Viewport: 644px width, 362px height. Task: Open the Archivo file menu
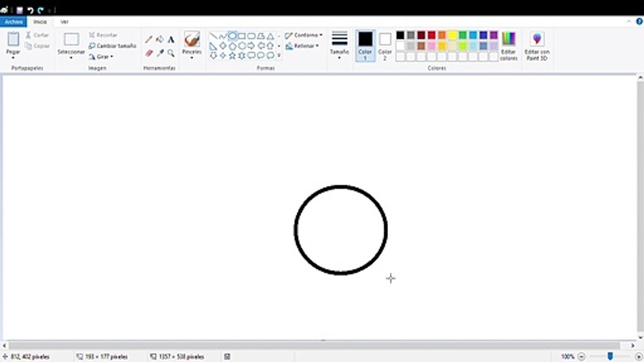pos(14,22)
